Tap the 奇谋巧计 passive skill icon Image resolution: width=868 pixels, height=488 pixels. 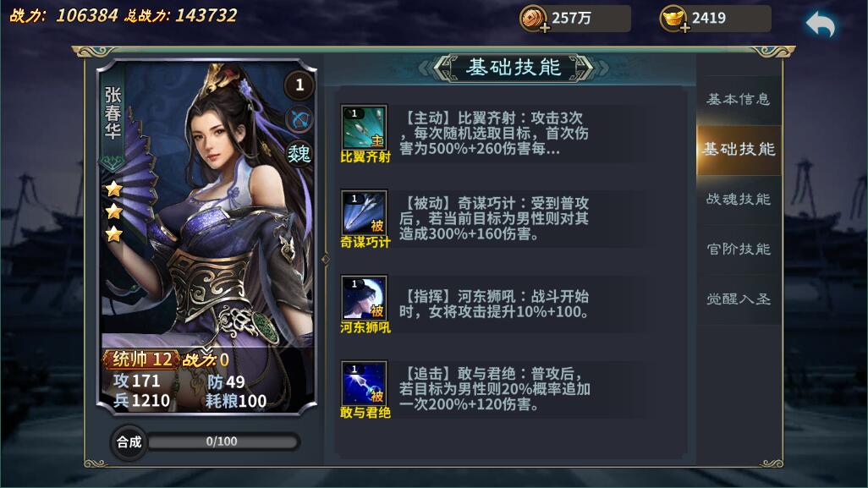tap(364, 212)
